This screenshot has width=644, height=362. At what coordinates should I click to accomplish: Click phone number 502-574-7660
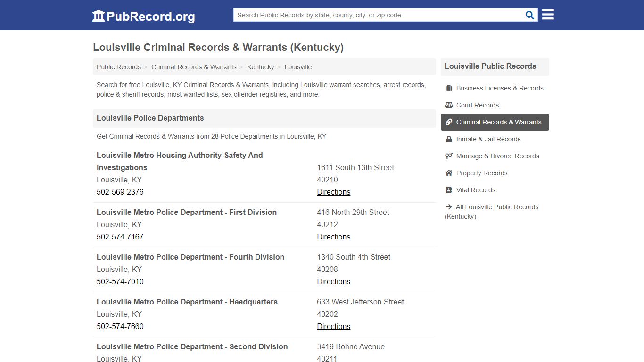coord(120,326)
